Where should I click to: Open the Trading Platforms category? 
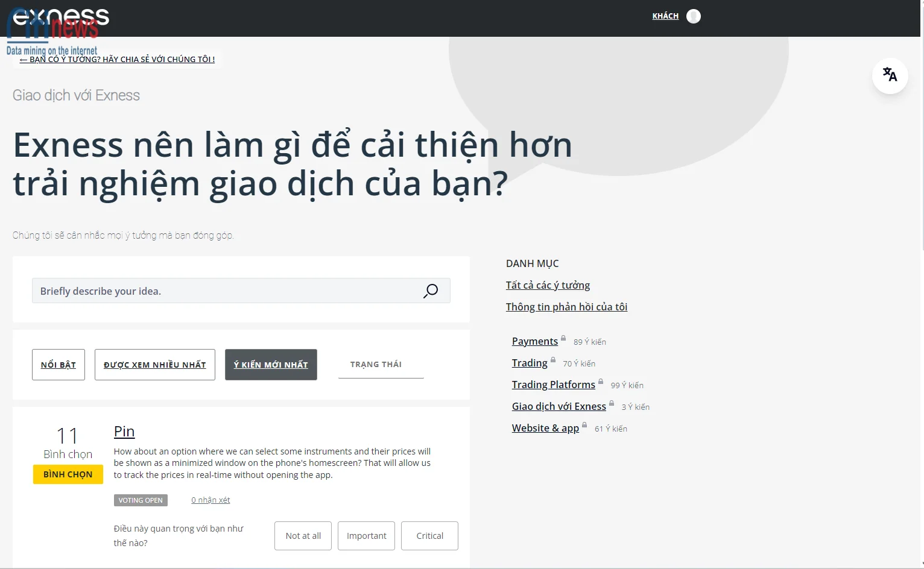pos(553,385)
